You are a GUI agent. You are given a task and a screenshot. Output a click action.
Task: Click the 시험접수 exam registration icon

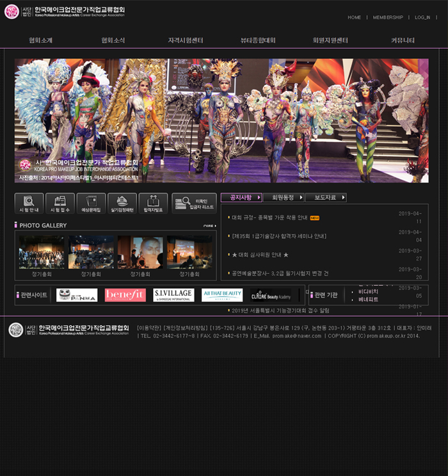tap(60, 203)
